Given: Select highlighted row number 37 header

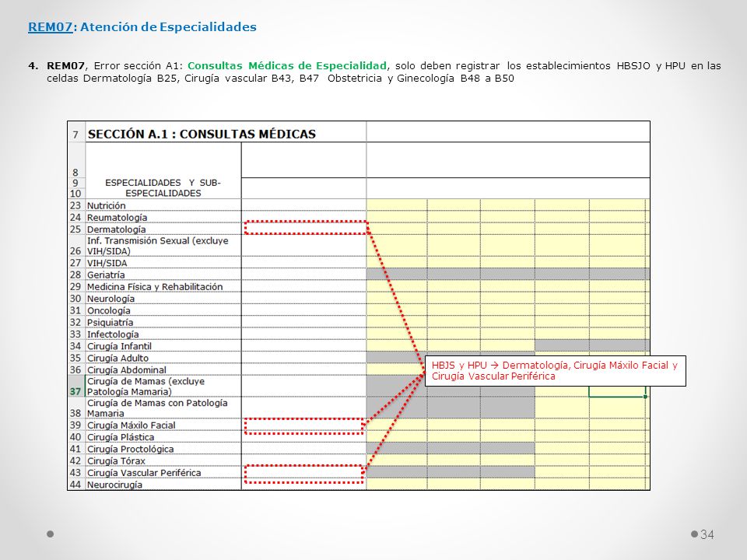Looking at the screenshot, I should click(75, 387).
